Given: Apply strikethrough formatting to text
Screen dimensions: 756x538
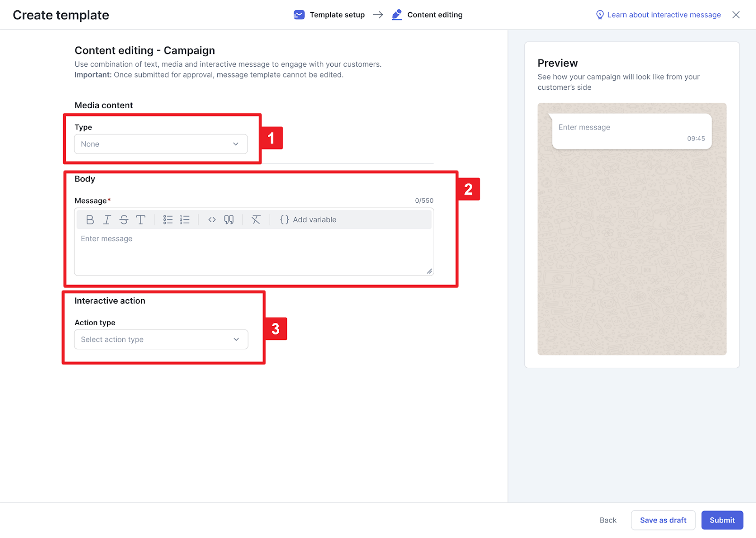Looking at the screenshot, I should pos(124,220).
